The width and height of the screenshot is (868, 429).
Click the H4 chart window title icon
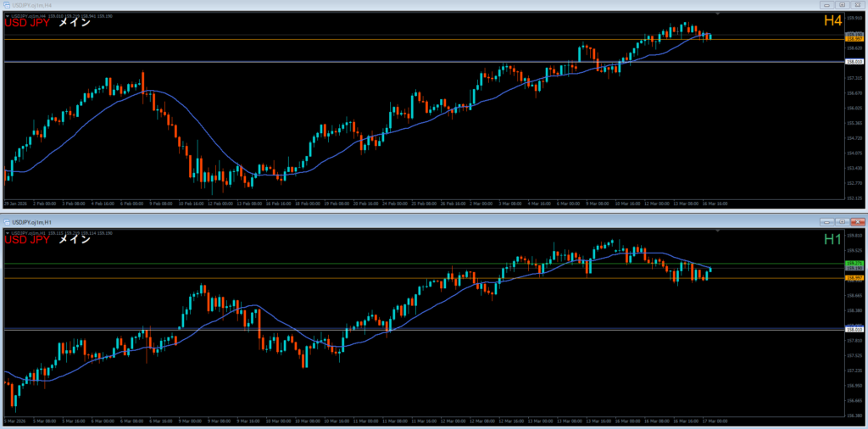point(7,5)
